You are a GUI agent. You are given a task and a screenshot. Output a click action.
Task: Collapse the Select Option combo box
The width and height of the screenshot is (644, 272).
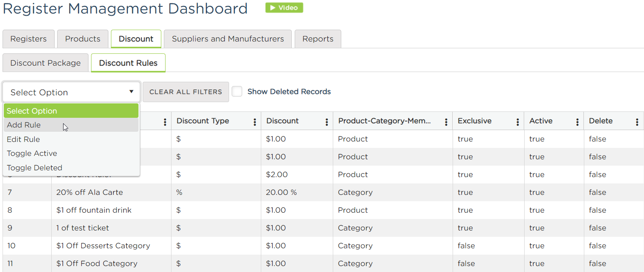[x=71, y=92]
